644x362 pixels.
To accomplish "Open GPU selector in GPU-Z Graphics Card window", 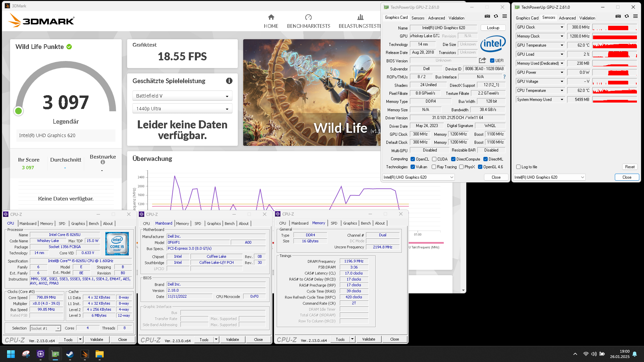I will coord(419,177).
